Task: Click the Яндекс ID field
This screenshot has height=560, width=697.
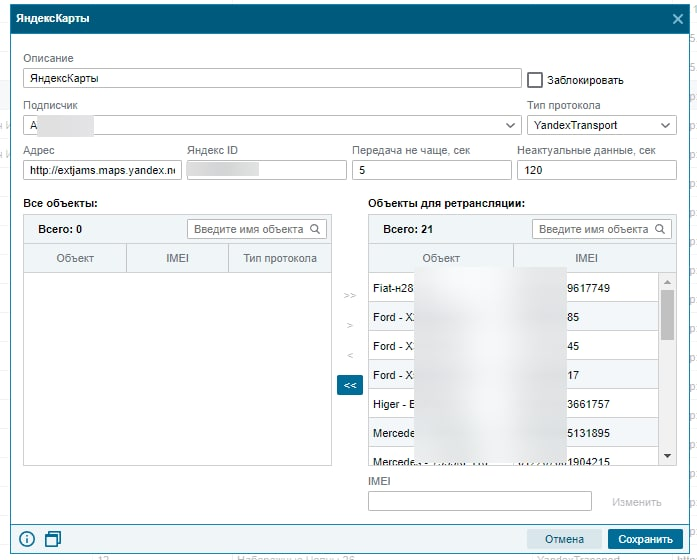Action: [x=267, y=170]
